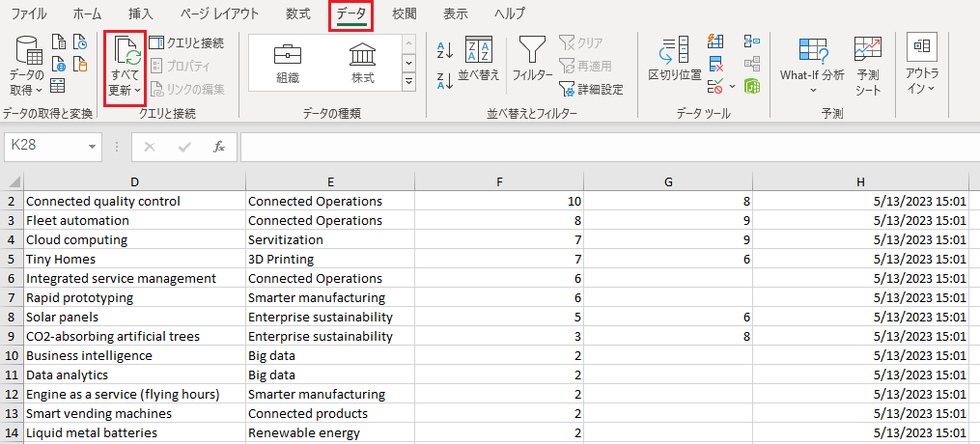Click the From Table/Range icon

pyautogui.click(x=59, y=85)
